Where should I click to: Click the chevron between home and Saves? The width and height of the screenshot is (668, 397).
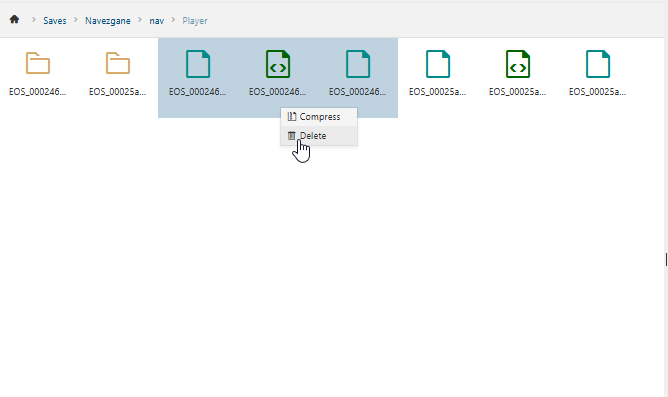click(x=34, y=20)
